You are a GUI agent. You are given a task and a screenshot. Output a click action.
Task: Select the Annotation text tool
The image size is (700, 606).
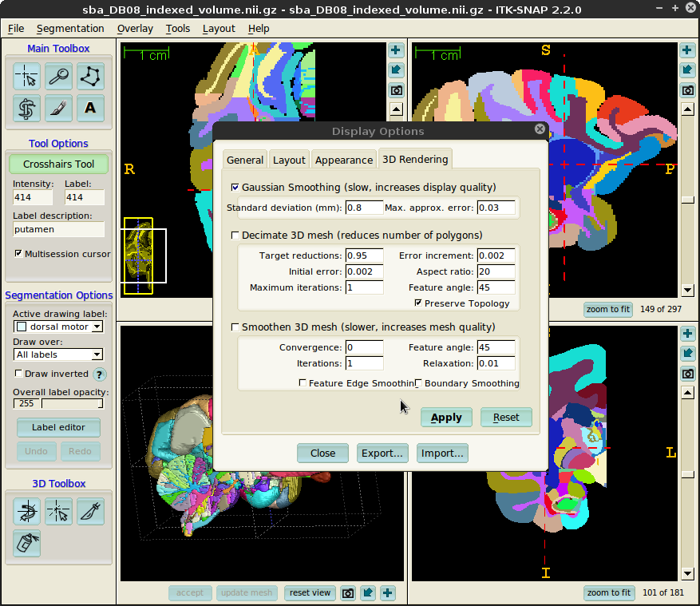pyautogui.click(x=89, y=108)
